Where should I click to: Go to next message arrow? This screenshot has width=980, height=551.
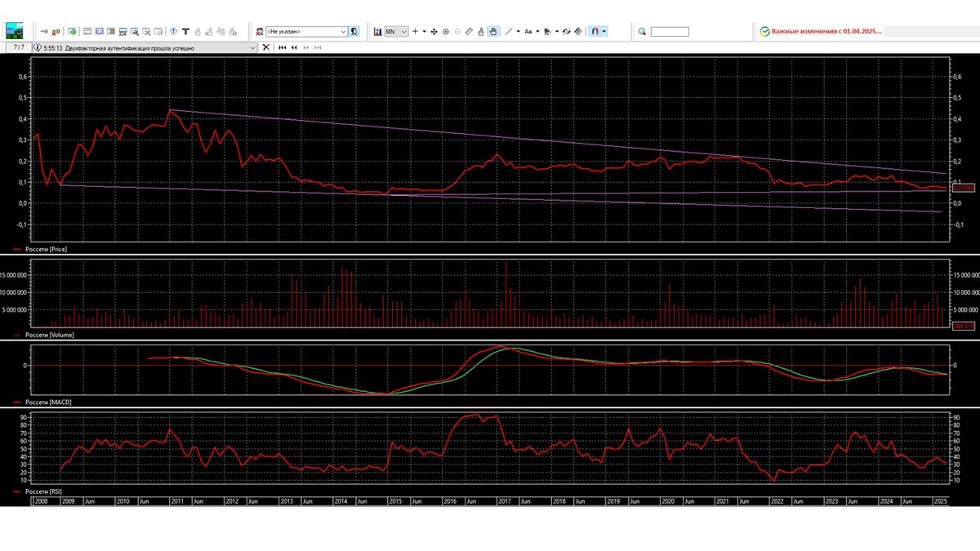(x=306, y=47)
